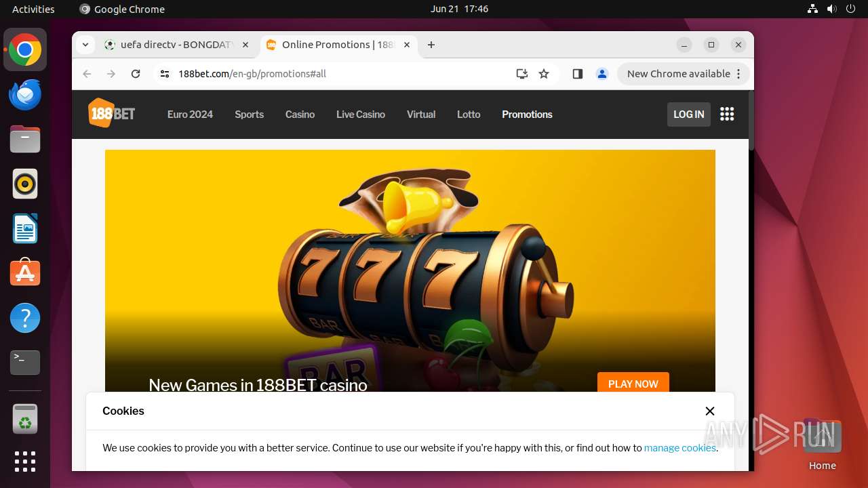Screen dimensions: 868x488
Task: Open Ubuntu Software store from dock
Action: pyautogui.click(x=25, y=273)
